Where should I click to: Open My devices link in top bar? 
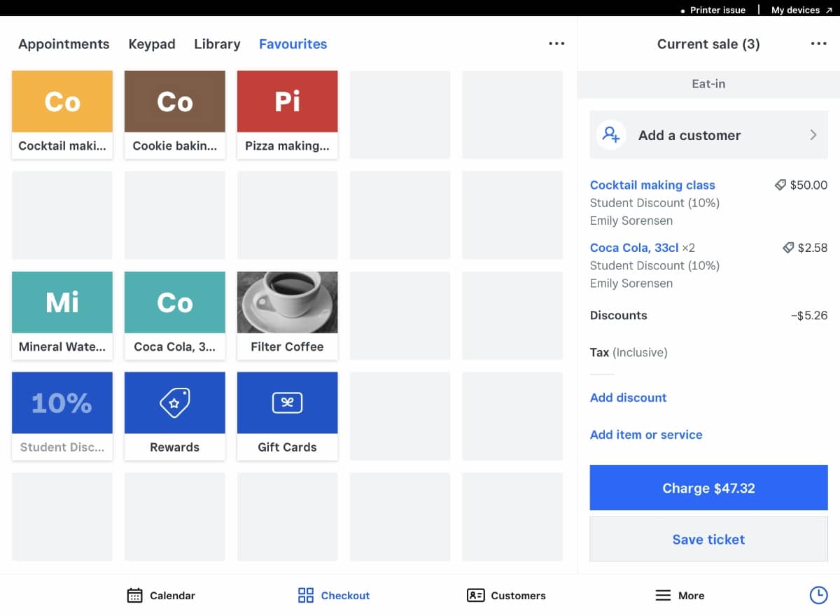[801, 10]
